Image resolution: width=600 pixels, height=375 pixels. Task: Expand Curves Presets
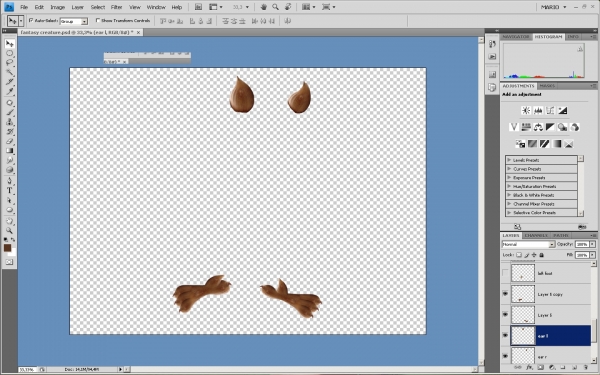pos(509,169)
